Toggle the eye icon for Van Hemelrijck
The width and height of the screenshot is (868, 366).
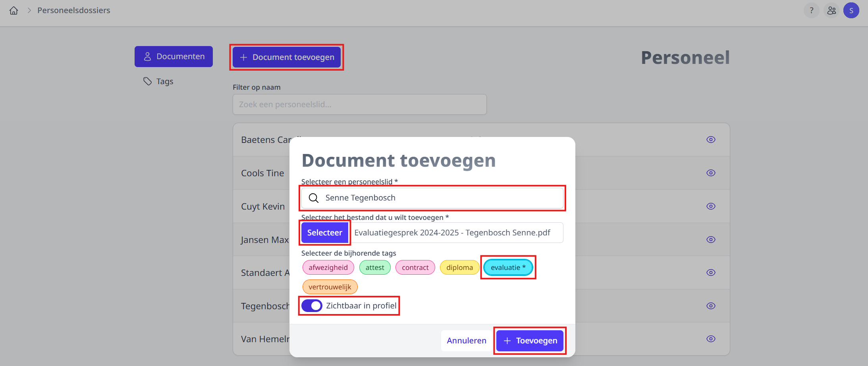711,339
